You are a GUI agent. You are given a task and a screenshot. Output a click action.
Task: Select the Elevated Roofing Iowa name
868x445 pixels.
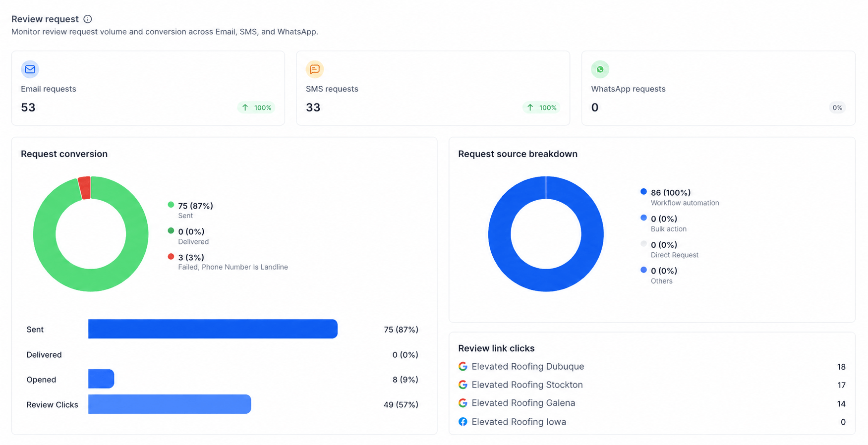tap(519, 422)
